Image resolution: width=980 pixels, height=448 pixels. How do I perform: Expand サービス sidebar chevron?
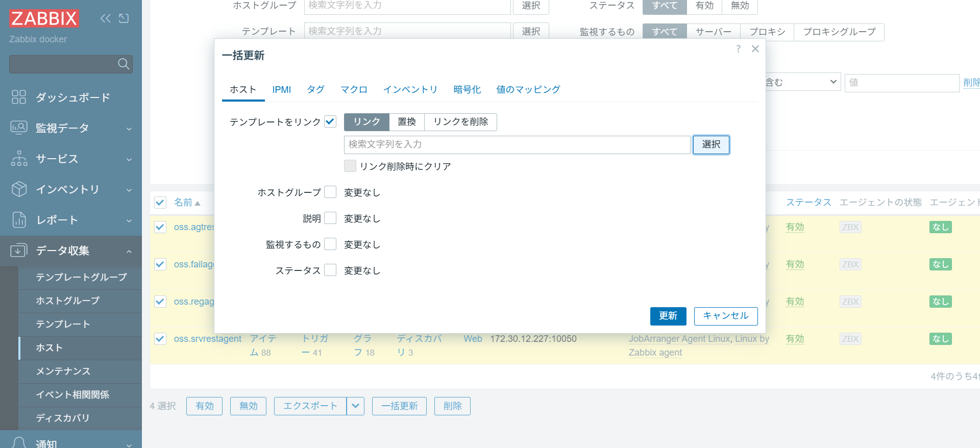coord(129,159)
